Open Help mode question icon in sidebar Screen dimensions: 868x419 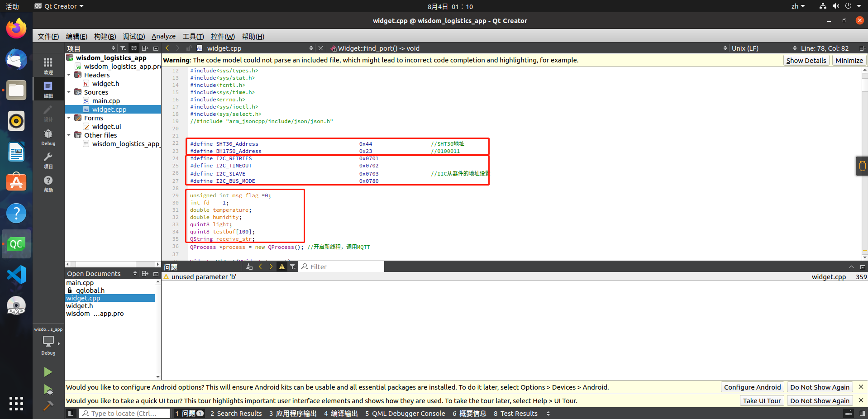(48, 184)
